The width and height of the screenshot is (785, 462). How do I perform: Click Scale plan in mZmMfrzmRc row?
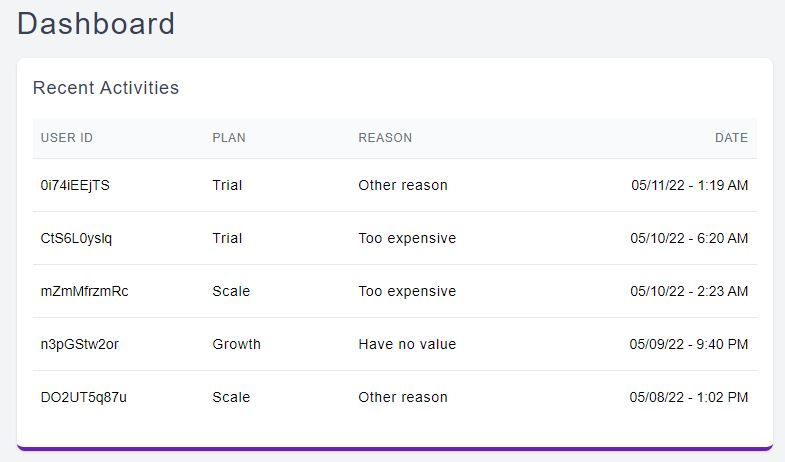(x=231, y=291)
